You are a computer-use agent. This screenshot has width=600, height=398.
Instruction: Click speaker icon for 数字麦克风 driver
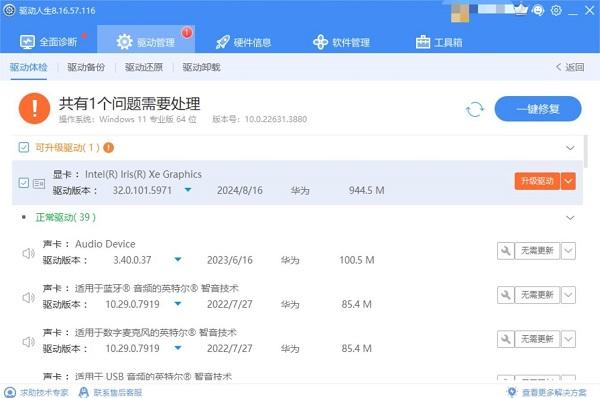[x=28, y=342]
